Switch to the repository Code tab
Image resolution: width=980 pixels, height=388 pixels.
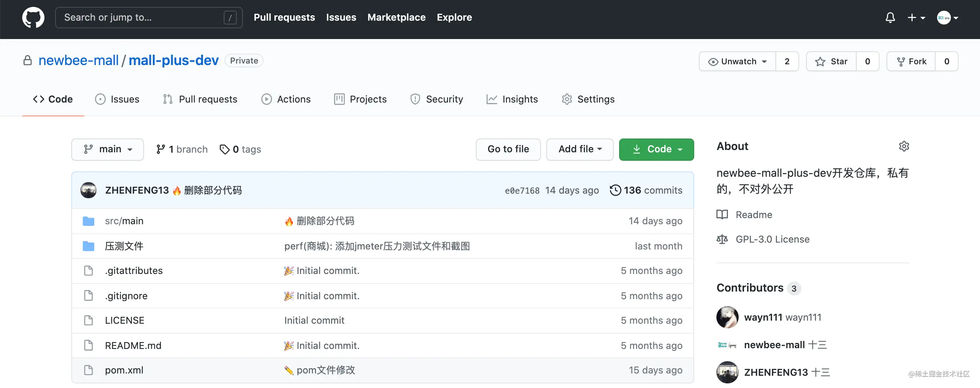click(x=53, y=99)
